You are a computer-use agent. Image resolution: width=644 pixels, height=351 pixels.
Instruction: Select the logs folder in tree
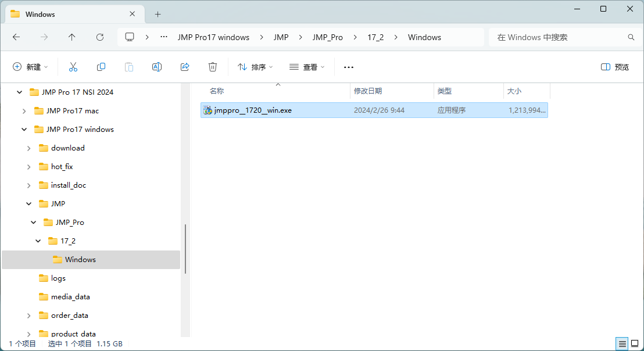click(x=58, y=278)
